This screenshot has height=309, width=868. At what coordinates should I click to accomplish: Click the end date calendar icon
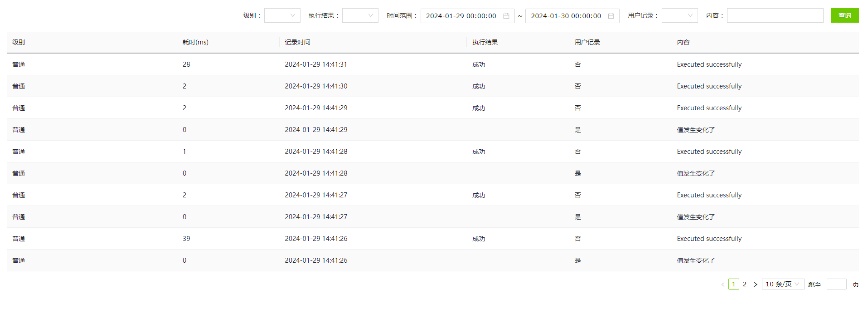[611, 16]
